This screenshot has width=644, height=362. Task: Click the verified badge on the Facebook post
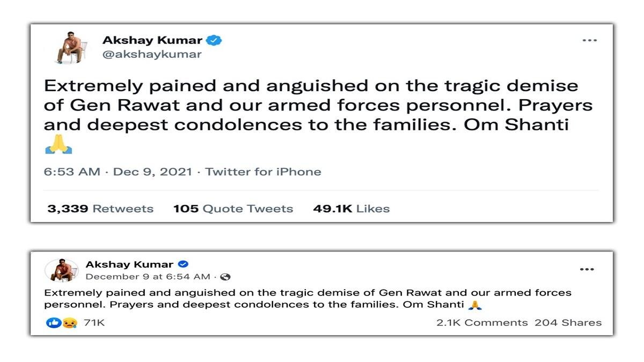tap(183, 264)
